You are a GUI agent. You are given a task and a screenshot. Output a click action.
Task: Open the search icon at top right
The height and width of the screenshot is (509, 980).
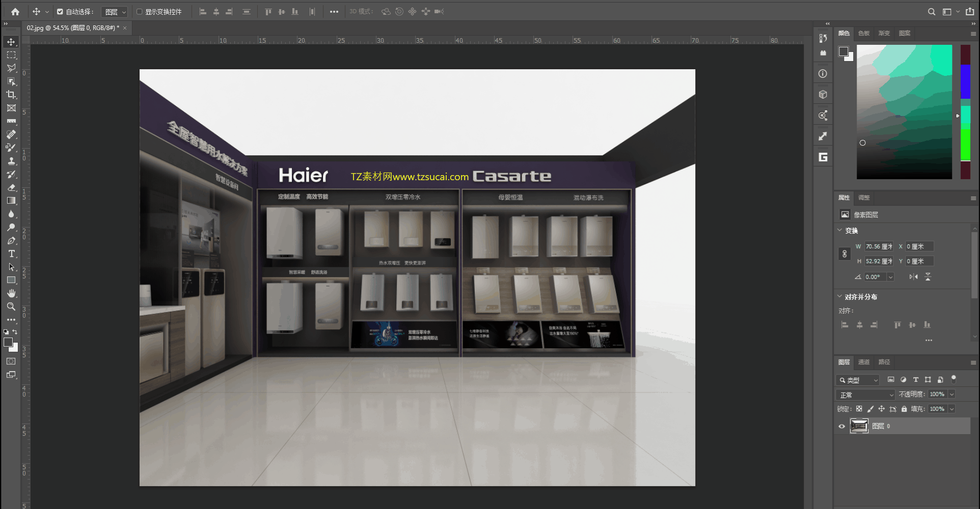[931, 12]
